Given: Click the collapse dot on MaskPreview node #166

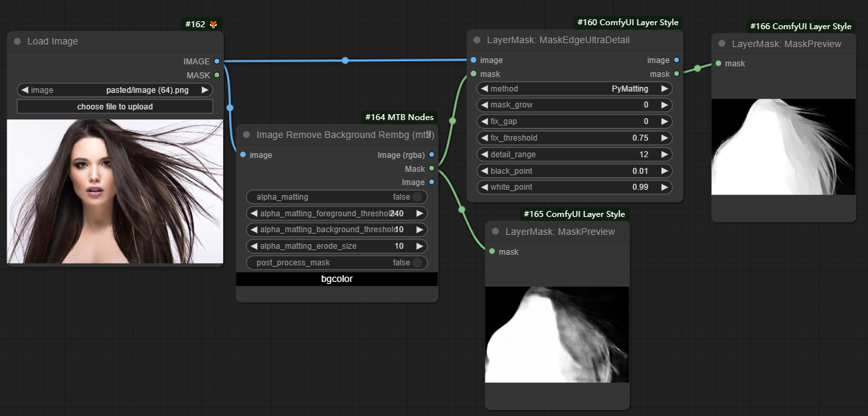Looking at the screenshot, I should 722,44.
